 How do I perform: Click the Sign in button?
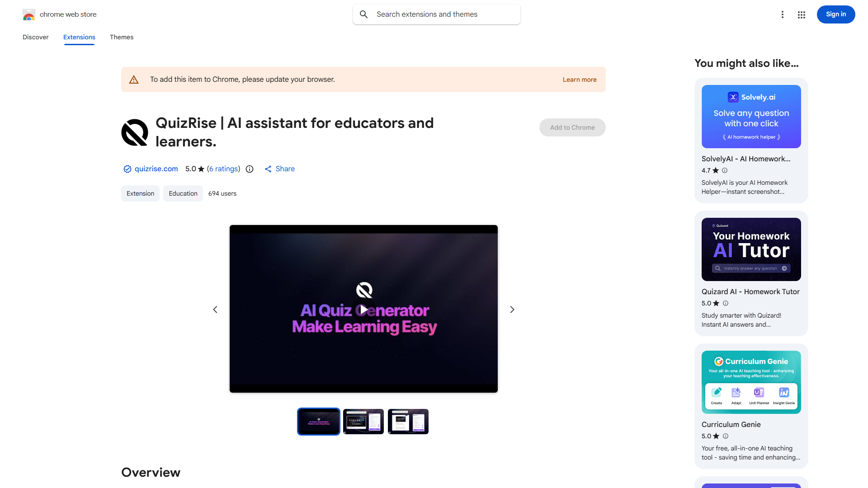(x=836, y=14)
